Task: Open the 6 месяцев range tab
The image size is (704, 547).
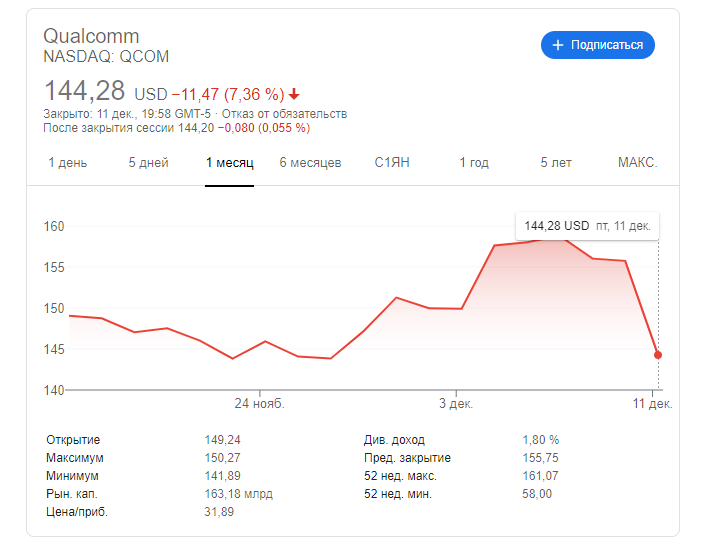Action: [310, 163]
